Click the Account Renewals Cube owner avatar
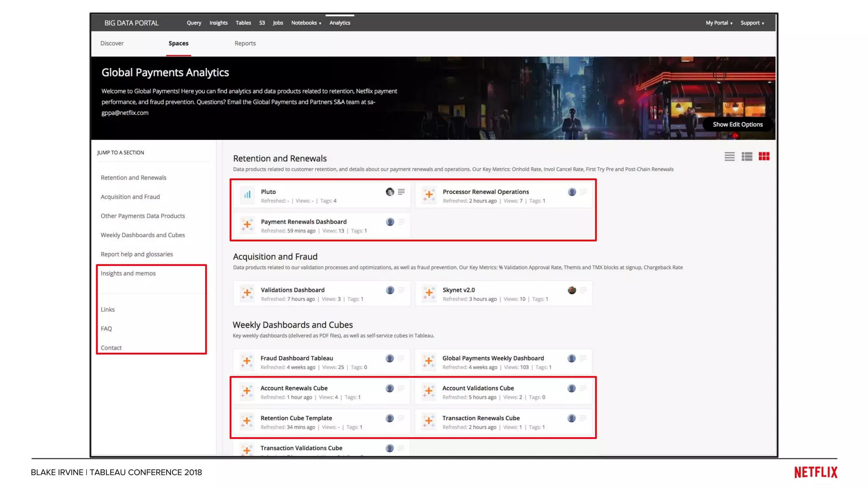Viewport: 868px width, 488px height. pos(389,388)
